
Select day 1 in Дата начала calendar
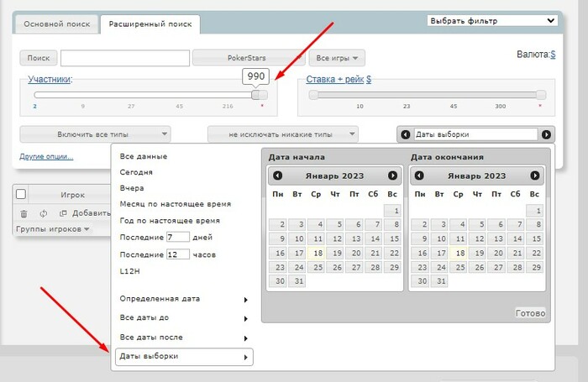(x=392, y=211)
